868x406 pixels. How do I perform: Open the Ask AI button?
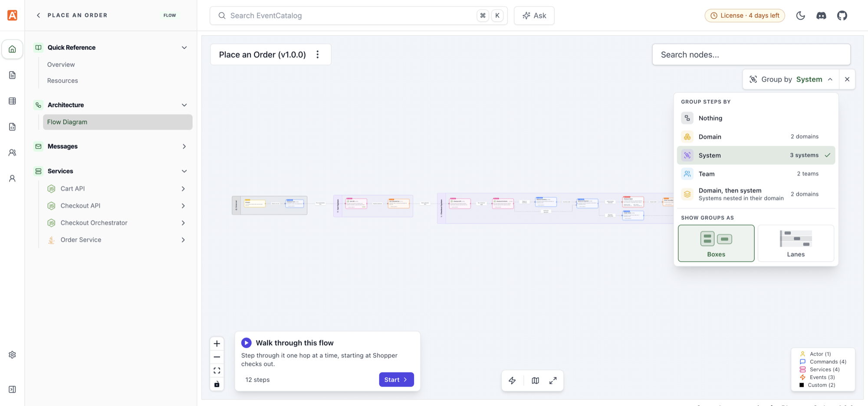[534, 16]
